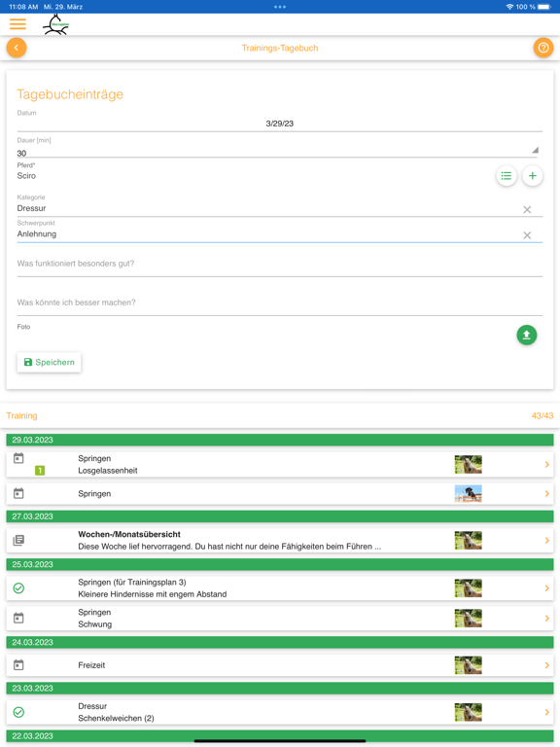The image size is (560, 747).
Task: Expand the Wochen-/Monatsübersicht entry chevron
Action: pyautogui.click(x=546, y=540)
